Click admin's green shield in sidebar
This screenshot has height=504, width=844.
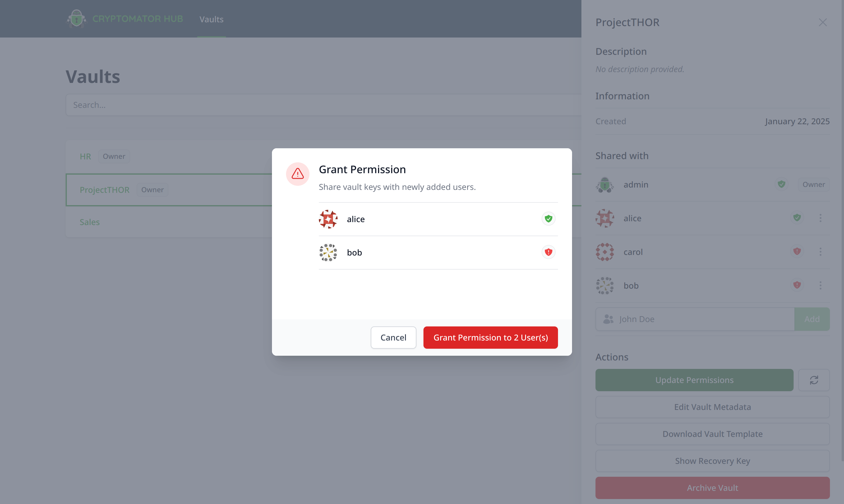[781, 184]
